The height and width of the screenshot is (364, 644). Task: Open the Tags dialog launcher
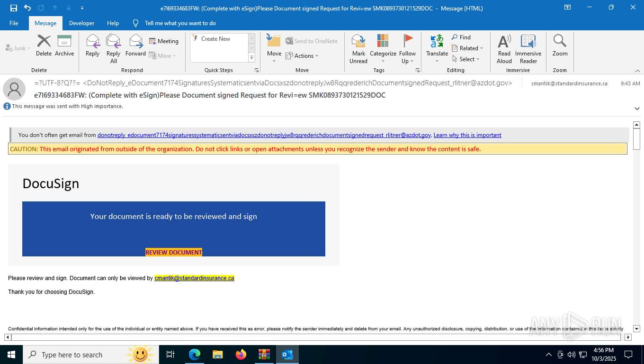418,70
